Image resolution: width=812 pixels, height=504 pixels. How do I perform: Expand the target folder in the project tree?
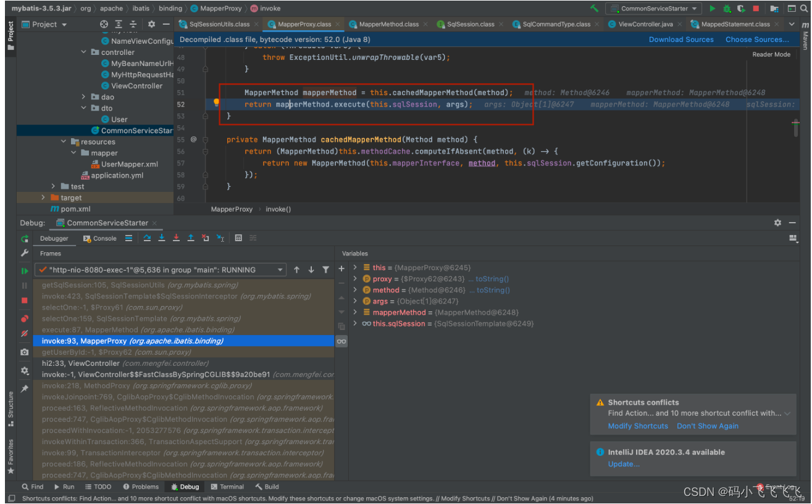coord(43,198)
